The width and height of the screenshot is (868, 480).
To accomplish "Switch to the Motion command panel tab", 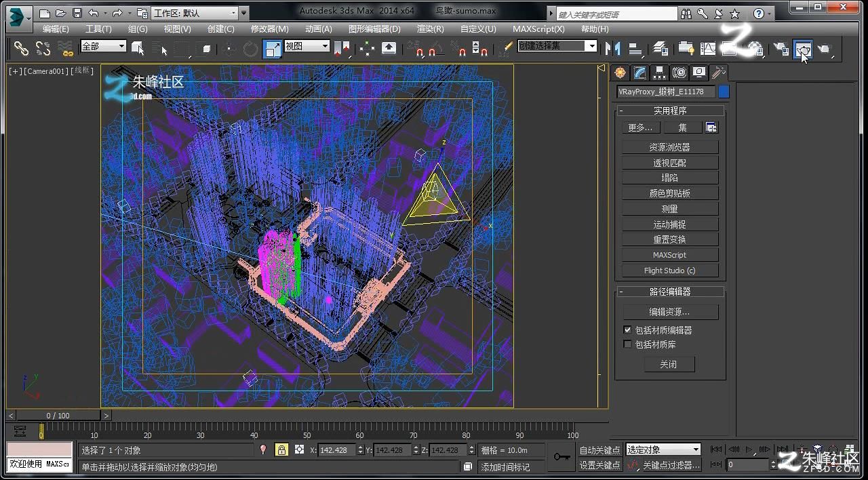I will point(679,73).
